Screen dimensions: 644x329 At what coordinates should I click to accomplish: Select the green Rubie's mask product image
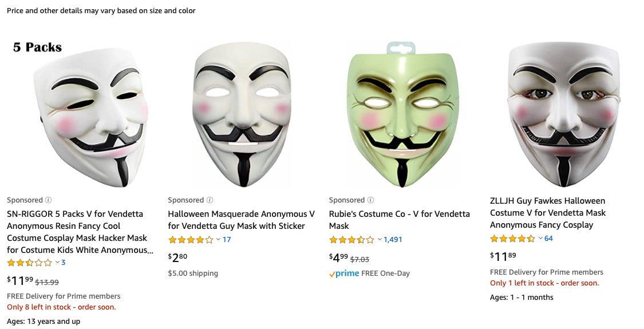(402, 115)
